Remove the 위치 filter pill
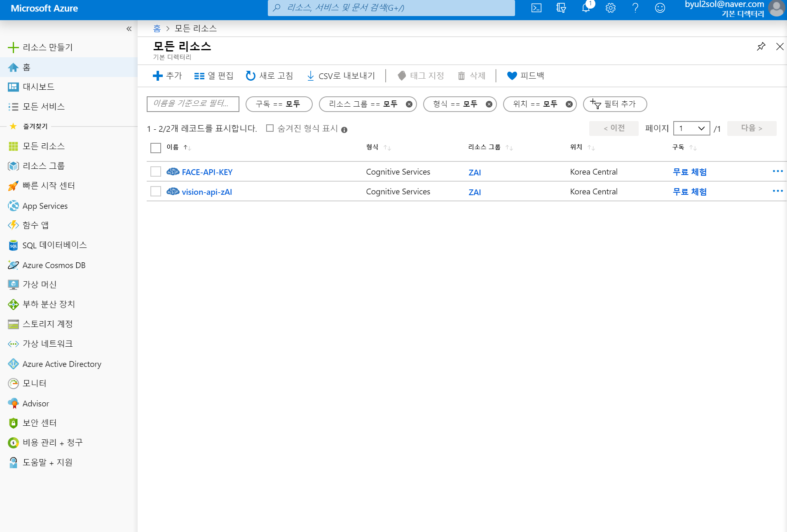This screenshot has height=532, width=787. point(569,104)
